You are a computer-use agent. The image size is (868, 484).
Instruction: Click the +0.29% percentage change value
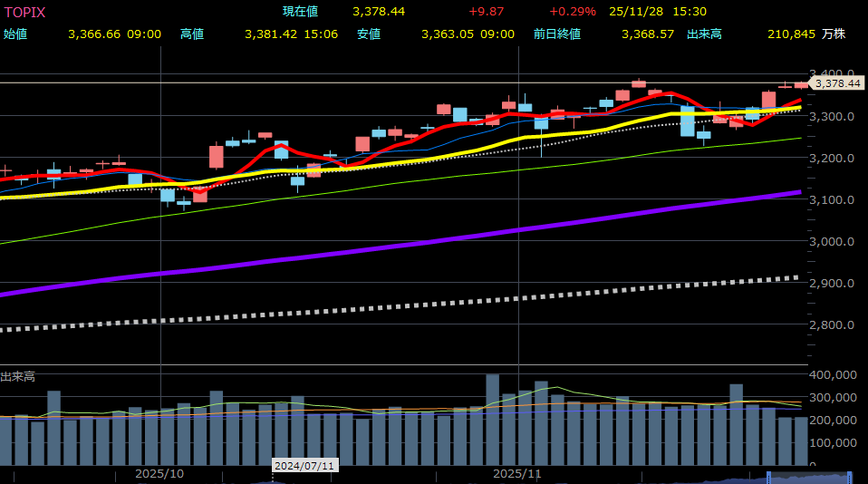573,12
